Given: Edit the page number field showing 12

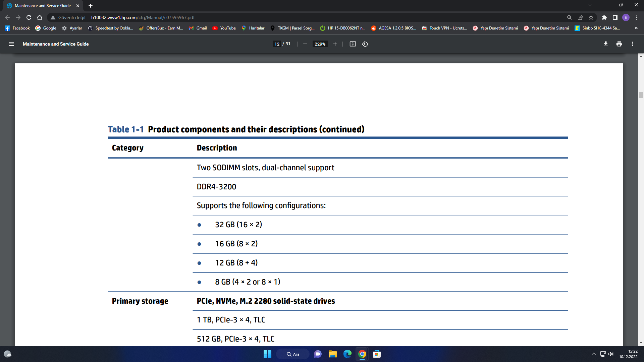Looking at the screenshot, I should click(277, 44).
